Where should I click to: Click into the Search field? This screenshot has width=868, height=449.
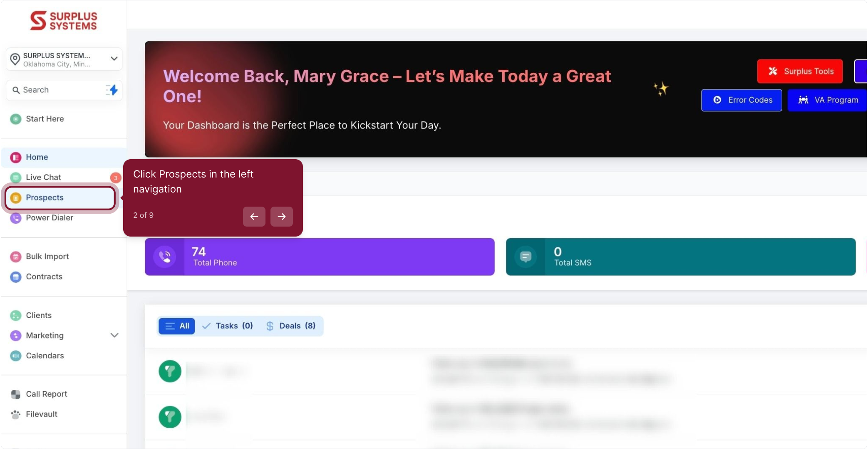[58, 90]
